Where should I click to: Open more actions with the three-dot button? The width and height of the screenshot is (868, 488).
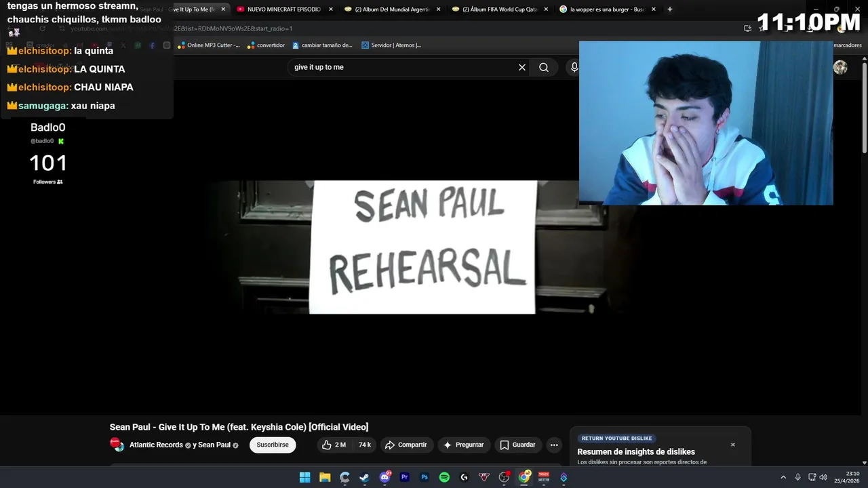554,445
